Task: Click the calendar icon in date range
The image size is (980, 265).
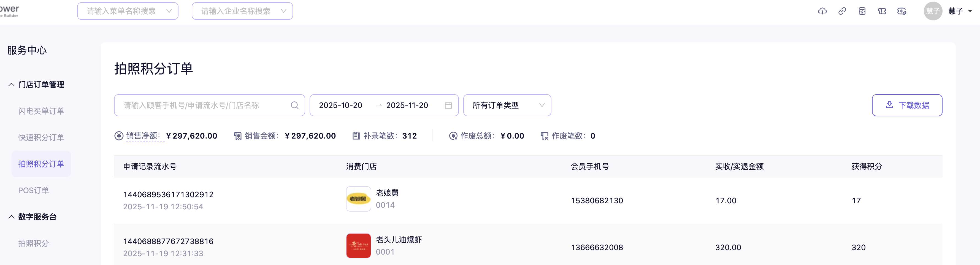Action: tap(448, 106)
